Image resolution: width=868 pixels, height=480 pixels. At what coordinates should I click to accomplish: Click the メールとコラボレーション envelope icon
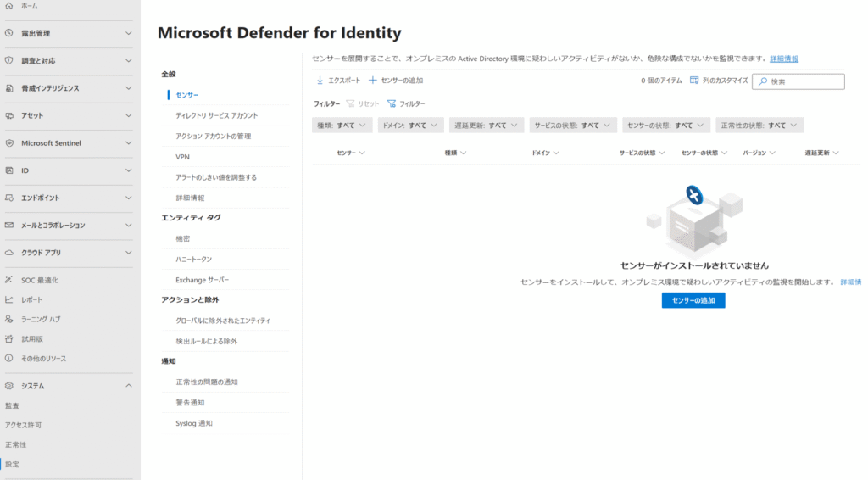(8, 226)
